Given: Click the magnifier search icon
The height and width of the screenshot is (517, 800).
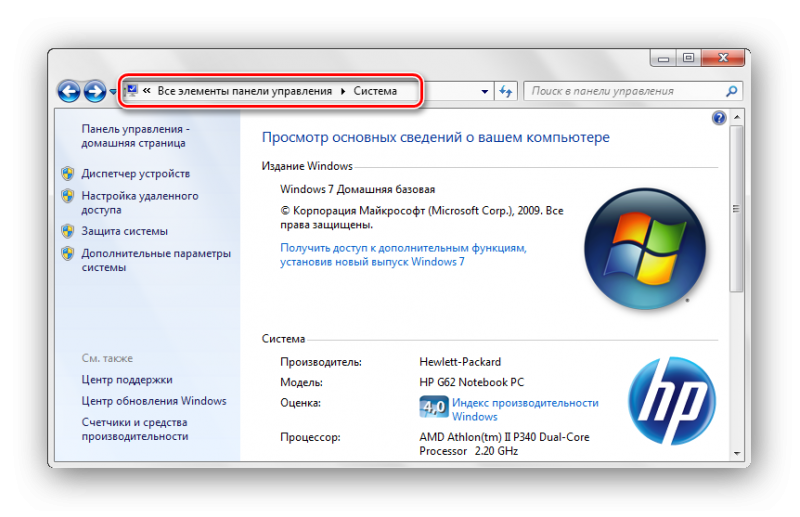Looking at the screenshot, I should coord(732,91).
